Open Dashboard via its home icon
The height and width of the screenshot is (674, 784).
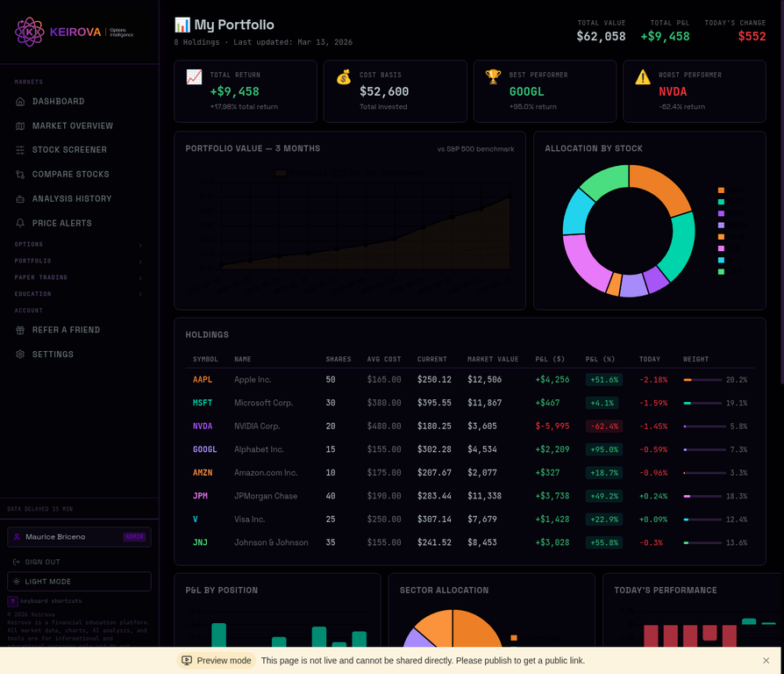click(x=20, y=102)
